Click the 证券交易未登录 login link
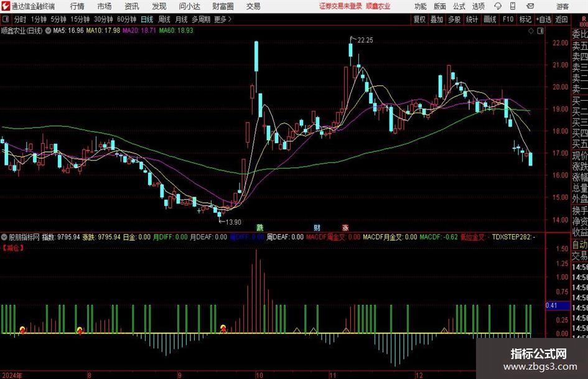 [340, 6]
